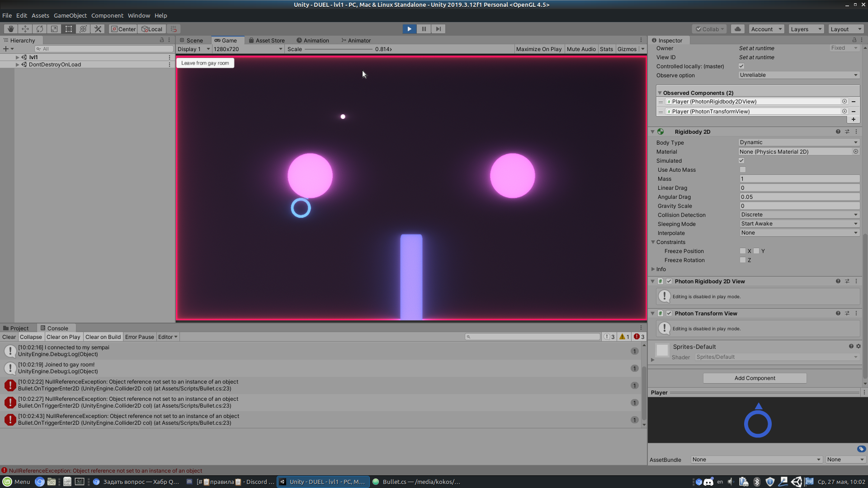Disable Photon Rigidbody 2D View component checkbox
This screenshot has height=488, width=868.
pyautogui.click(x=669, y=281)
